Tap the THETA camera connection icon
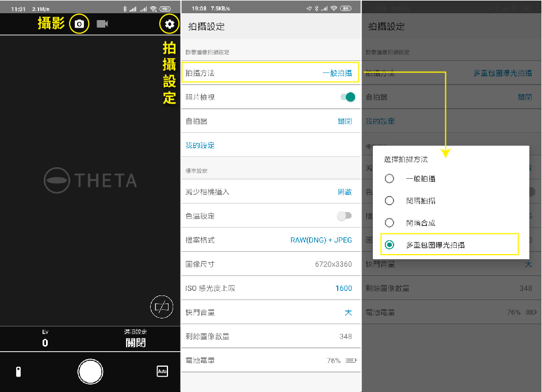The height and width of the screenshot is (392, 542). coord(18,371)
